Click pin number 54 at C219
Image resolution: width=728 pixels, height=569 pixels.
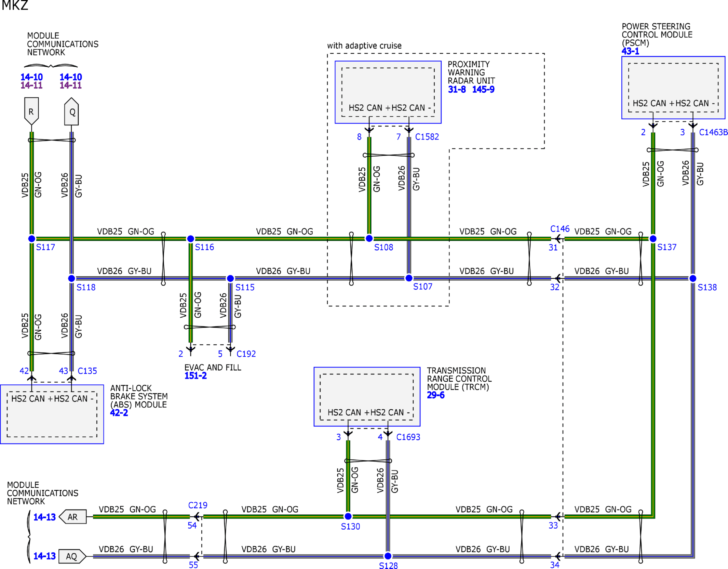(192, 526)
